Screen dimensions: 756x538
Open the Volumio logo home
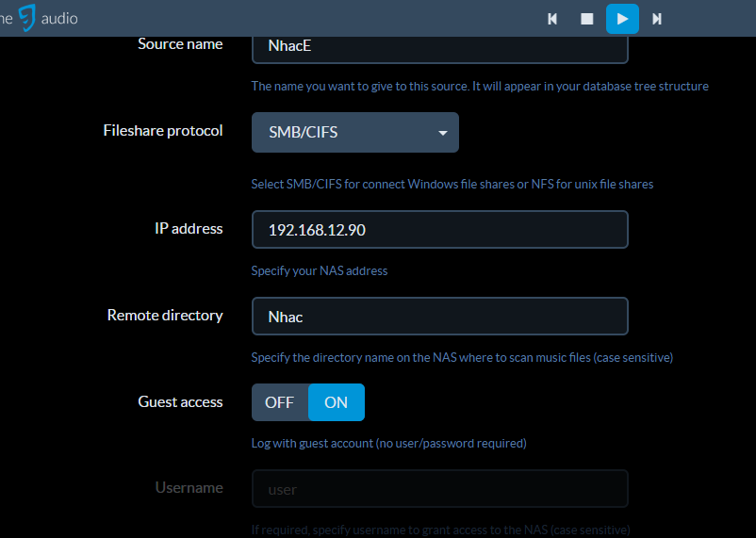pyautogui.click(x=39, y=18)
